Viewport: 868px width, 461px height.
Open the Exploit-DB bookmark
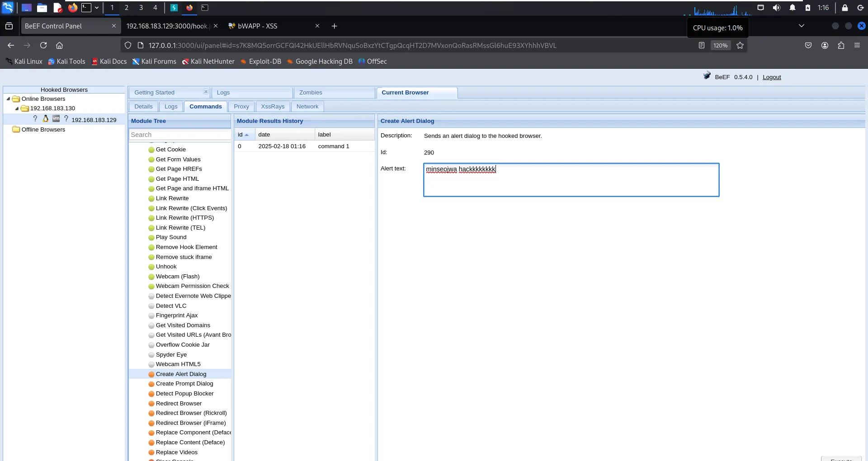(x=260, y=61)
